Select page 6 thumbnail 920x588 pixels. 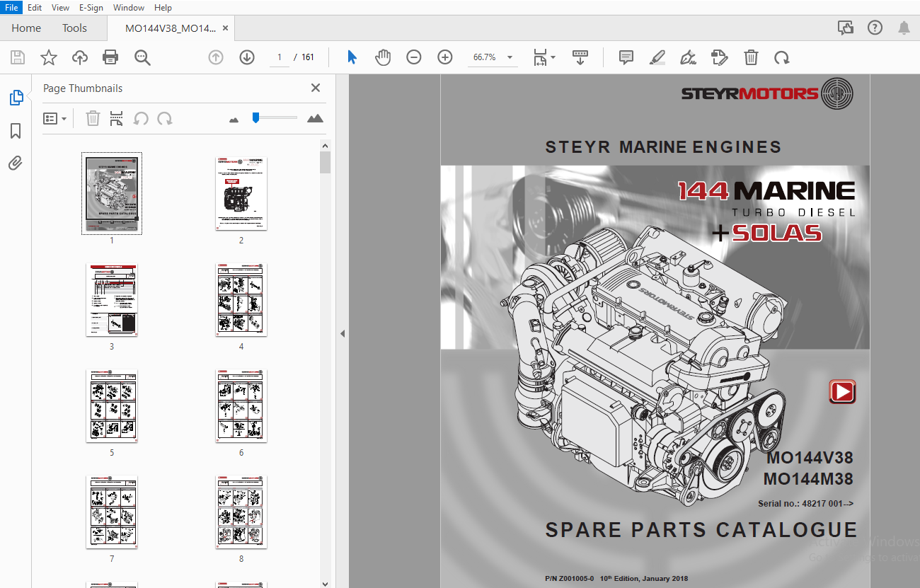[241, 406]
